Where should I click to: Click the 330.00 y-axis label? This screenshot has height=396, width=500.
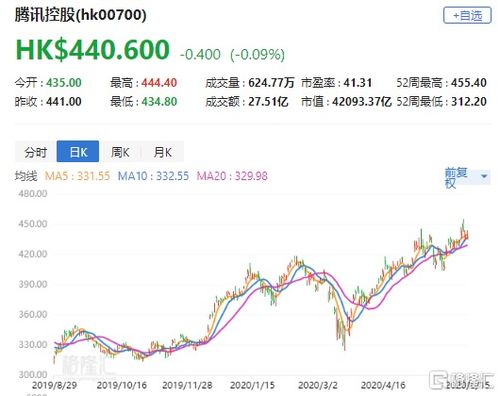pos(33,344)
